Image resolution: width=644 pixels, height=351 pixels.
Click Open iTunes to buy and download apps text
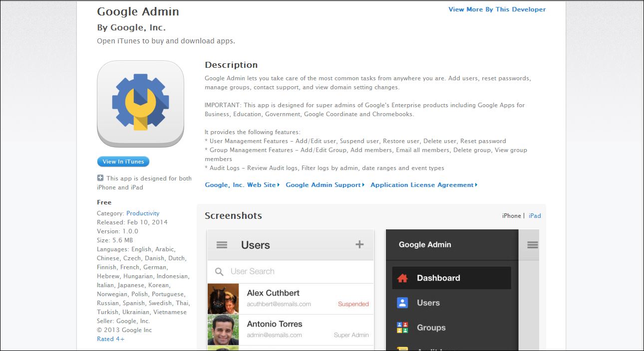pyautogui.click(x=166, y=41)
